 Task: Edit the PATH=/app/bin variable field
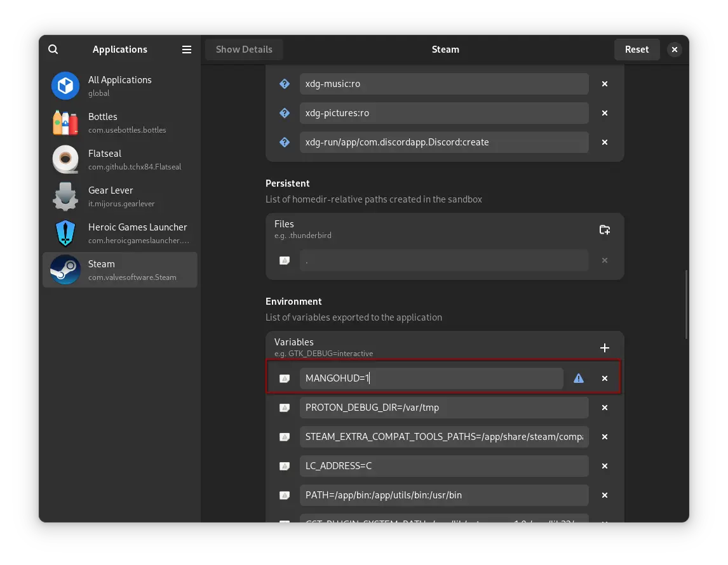click(x=444, y=495)
